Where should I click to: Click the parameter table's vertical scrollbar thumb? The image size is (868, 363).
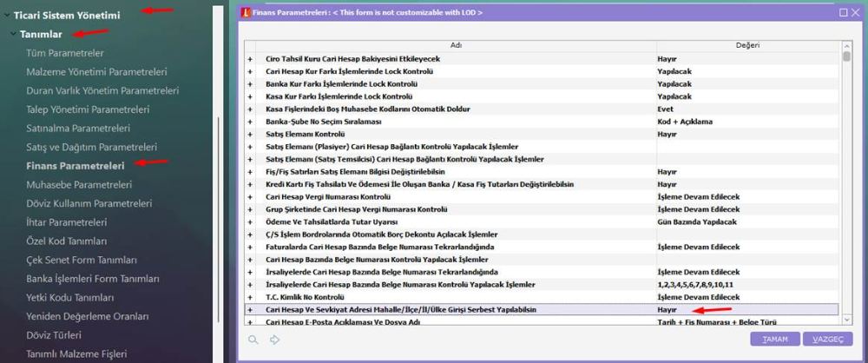(x=846, y=56)
